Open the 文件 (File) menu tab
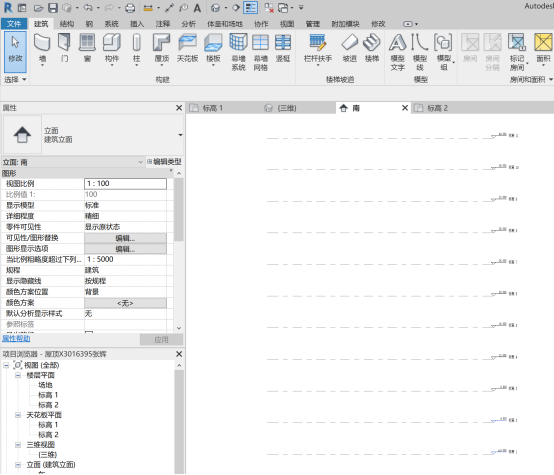Viewport: 554px width, 475px height. coord(14,24)
